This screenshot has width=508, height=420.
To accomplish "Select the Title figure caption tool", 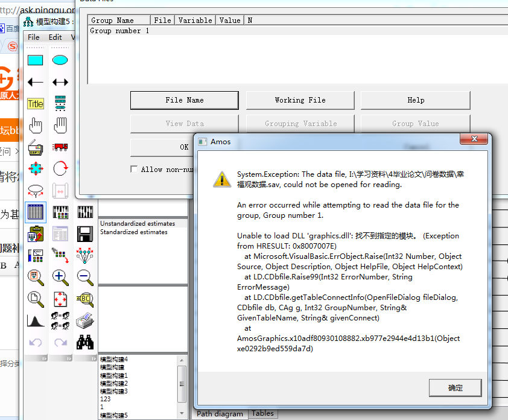I will pyautogui.click(x=36, y=104).
